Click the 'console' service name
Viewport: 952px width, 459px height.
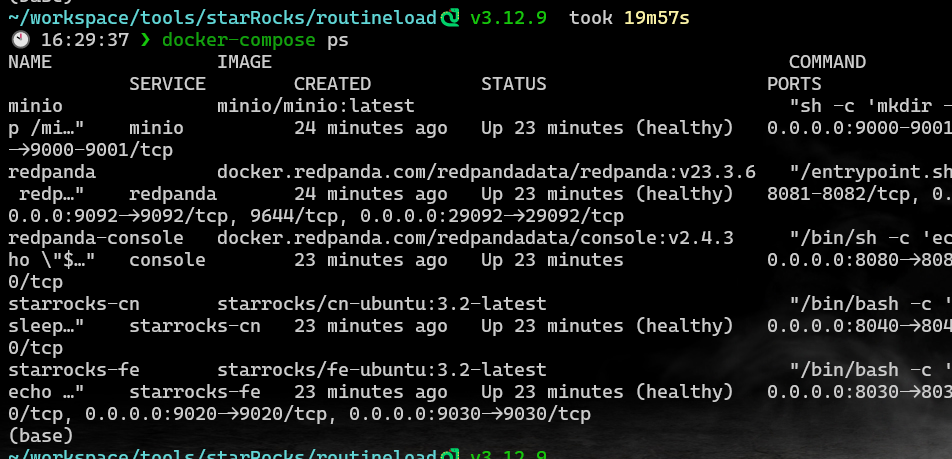click(x=167, y=260)
